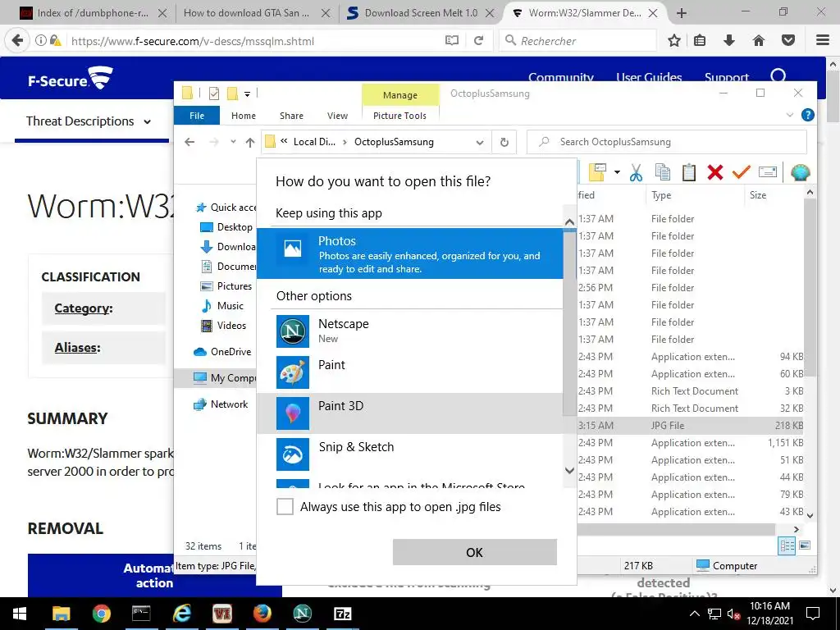Open Windows Start menu
Image resolution: width=840 pixels, height=630 pixels.
point(20,614)
